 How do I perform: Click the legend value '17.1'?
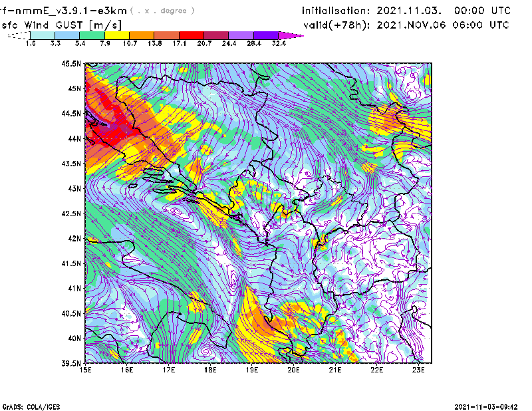180,43
